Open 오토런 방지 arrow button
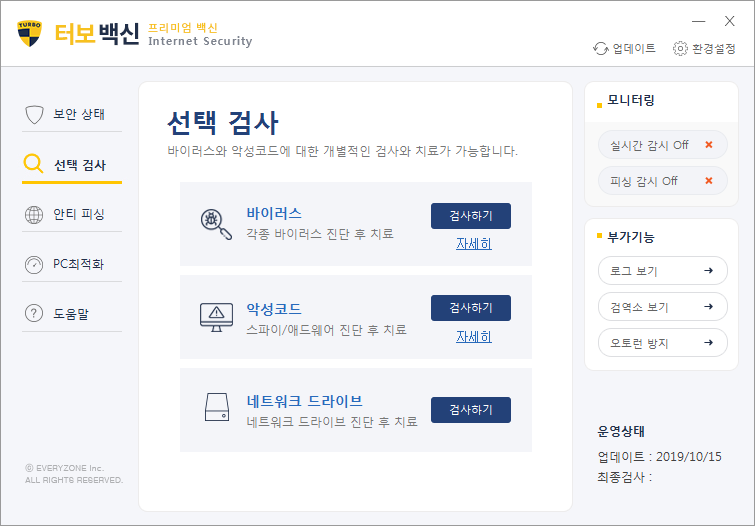Viewport: 755px width, 526px height. click(661, 343)
